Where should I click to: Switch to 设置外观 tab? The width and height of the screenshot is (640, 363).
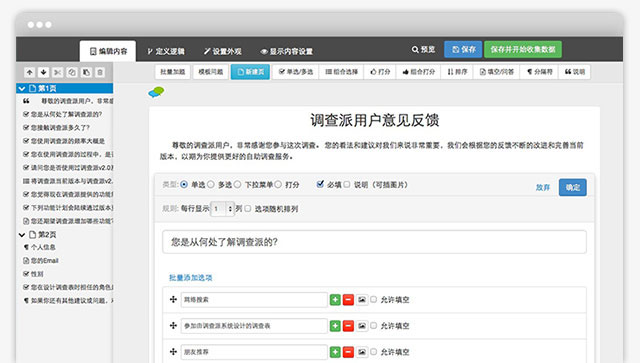pyautogui.click(x=223, y=51)
